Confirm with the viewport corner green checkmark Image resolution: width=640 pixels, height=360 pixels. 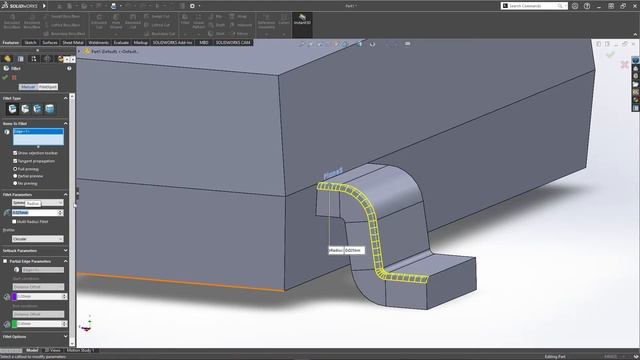tap(610, 54)
